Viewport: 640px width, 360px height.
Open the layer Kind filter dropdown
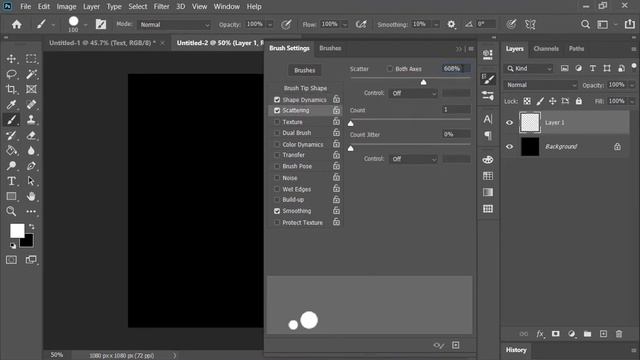point(529,69)
